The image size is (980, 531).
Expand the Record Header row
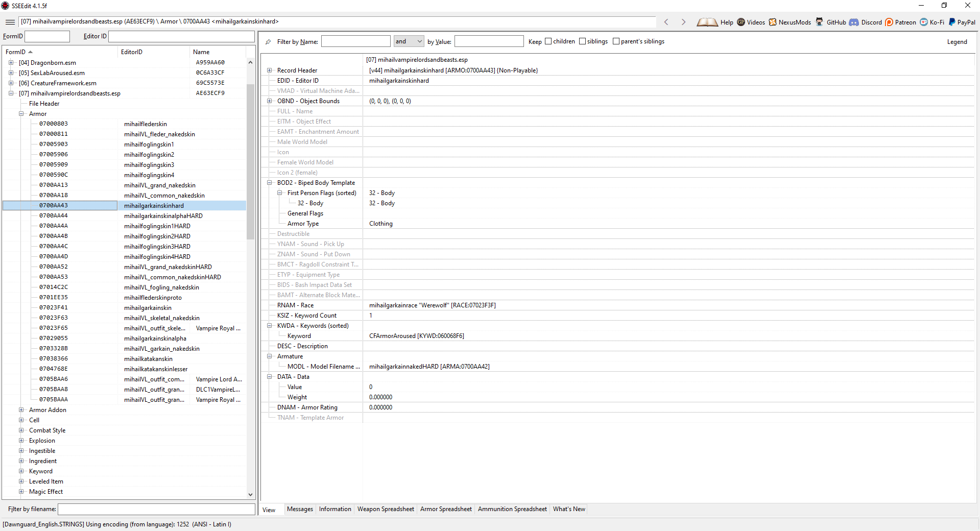point(269,70)
